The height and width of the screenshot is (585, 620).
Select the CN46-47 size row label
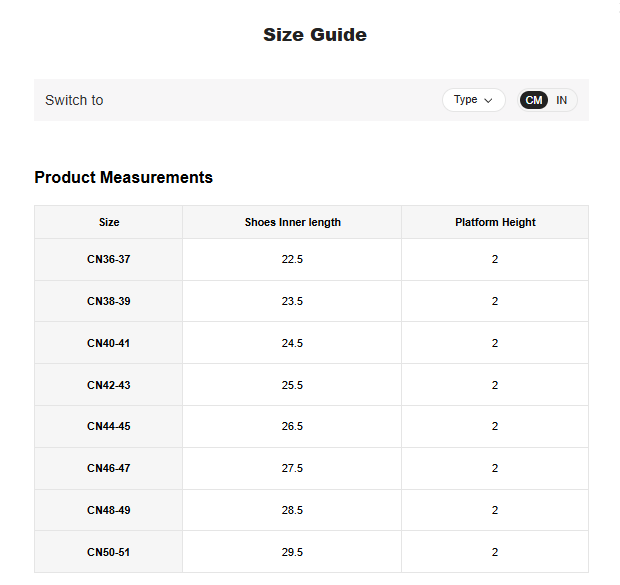[x=109, y=468]
